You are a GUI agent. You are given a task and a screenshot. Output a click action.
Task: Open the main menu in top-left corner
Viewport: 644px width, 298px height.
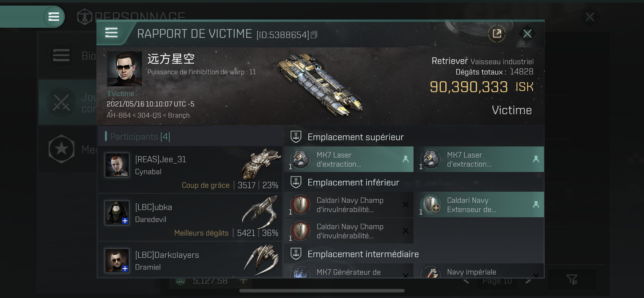pos(54,16)
